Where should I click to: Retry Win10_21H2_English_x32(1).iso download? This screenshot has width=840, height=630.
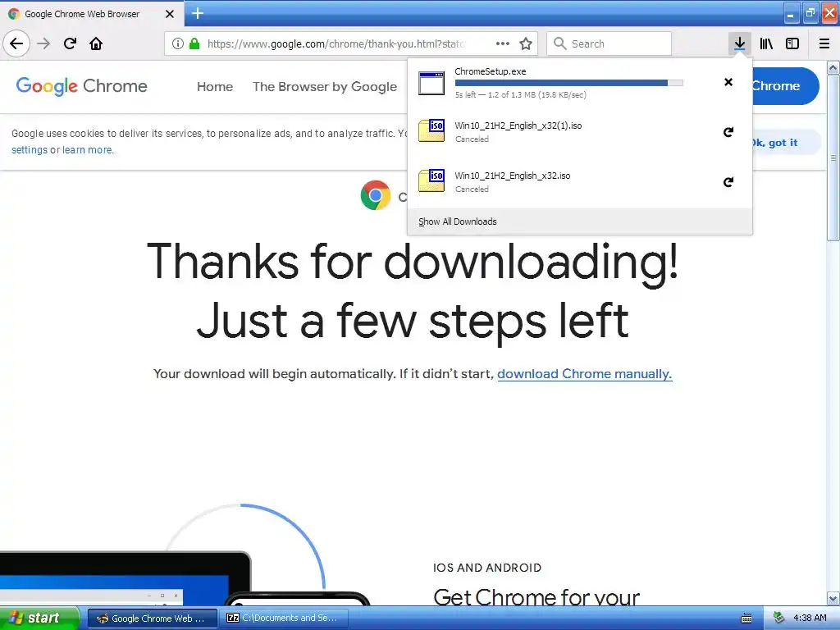tap(728, 132)
